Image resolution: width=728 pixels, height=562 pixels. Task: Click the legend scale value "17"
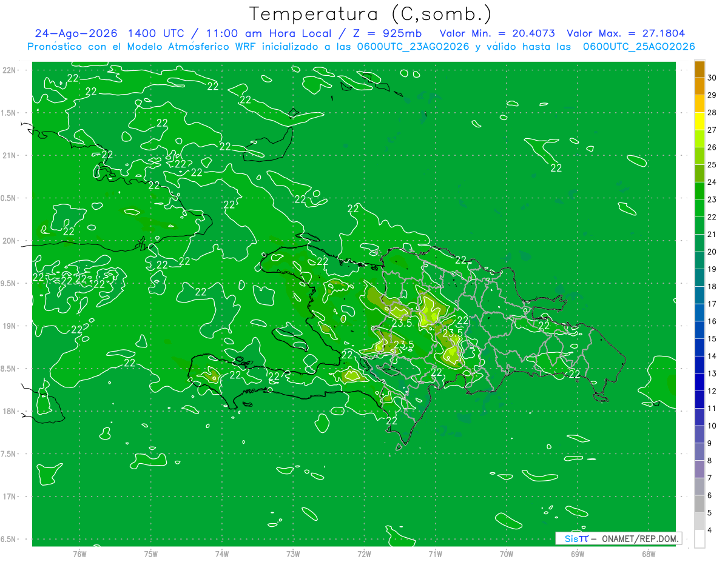712,304
